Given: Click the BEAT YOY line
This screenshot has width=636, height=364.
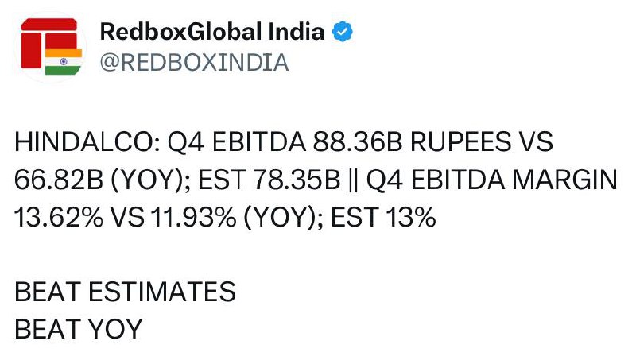Looking at the screenshot, I should tap(79, 329).
